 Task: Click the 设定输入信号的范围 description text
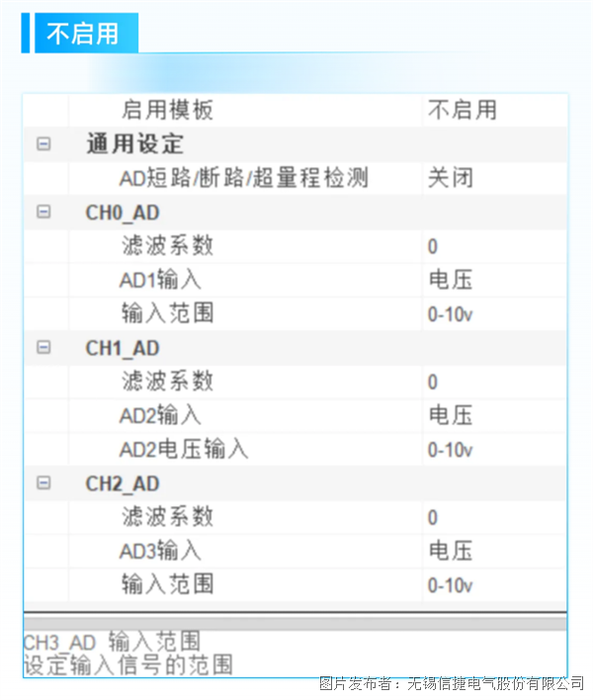coord(127,664)
